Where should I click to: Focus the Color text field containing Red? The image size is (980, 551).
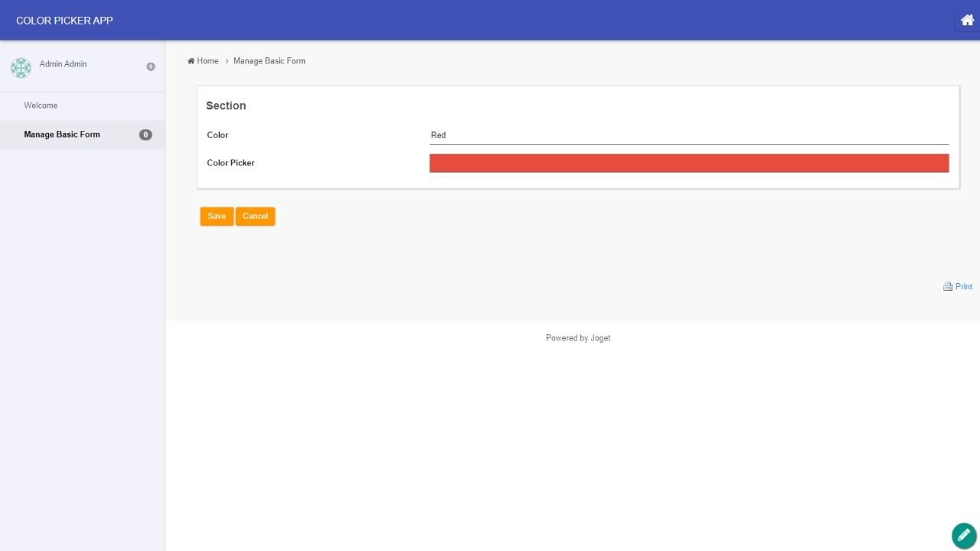689,135
